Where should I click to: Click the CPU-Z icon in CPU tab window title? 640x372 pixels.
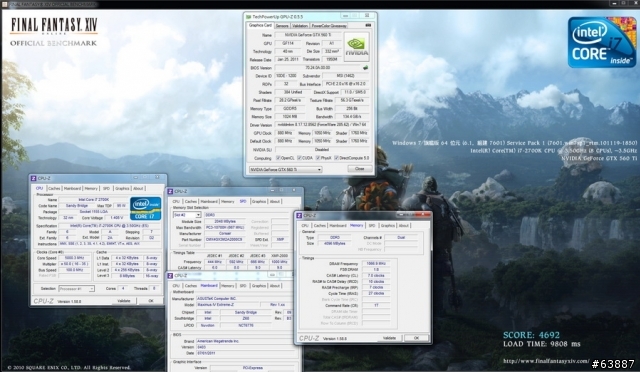pyautogui.click(x=33, y=178)
